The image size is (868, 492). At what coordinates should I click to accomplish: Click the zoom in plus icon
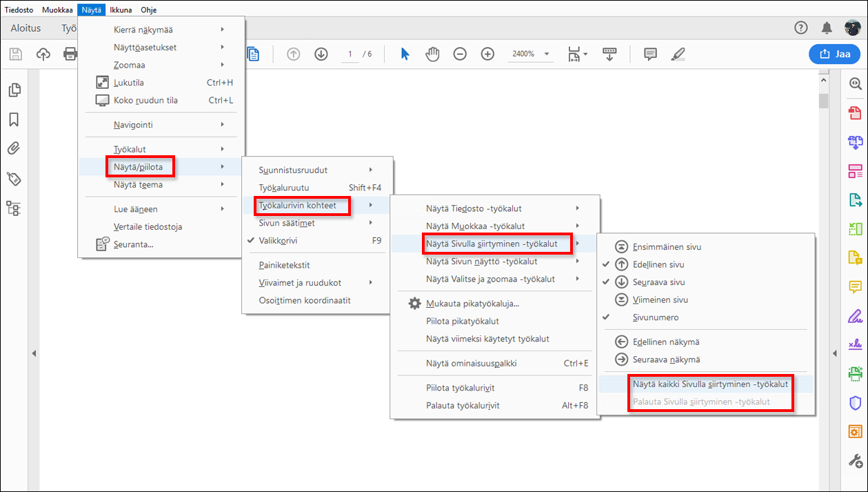pyautogui.click(x=487, y=54)
